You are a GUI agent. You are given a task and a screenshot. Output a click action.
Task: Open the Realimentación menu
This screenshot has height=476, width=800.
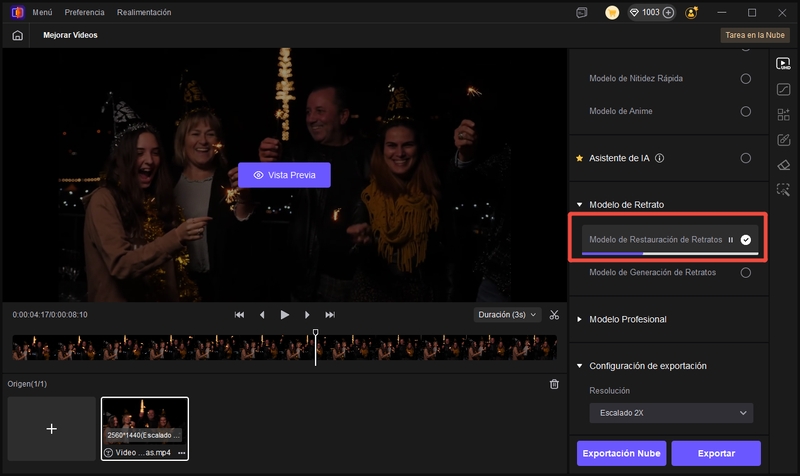click(144, 12)
